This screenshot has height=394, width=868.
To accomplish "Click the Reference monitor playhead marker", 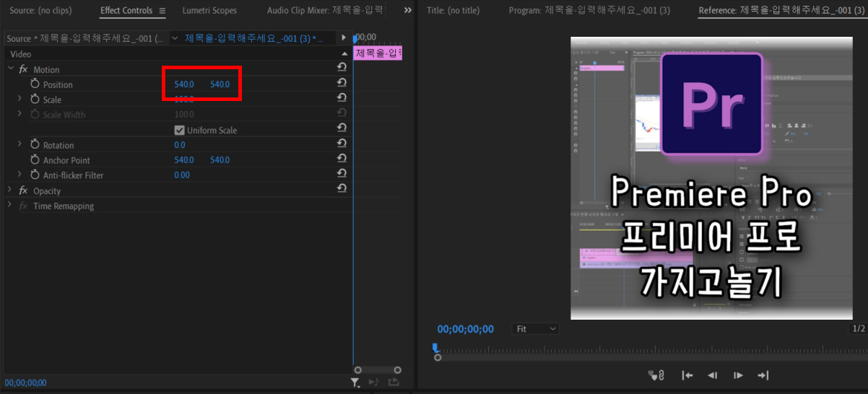I will point(436,348).
